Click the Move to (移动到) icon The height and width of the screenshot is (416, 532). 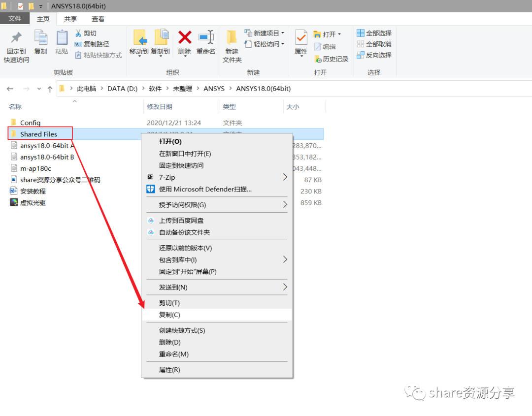pos(139,37)
